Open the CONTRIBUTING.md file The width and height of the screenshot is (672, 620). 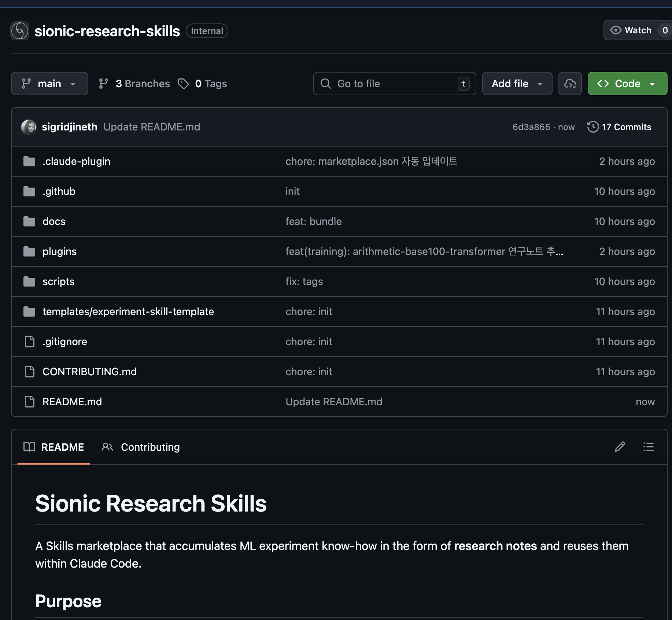[x=89, y=372]
